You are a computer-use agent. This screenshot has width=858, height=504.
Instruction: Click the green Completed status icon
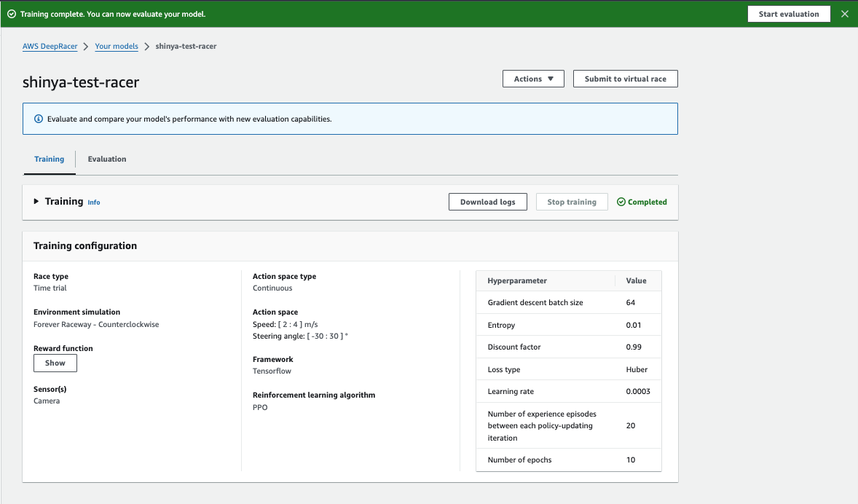[x=621, y=202]
